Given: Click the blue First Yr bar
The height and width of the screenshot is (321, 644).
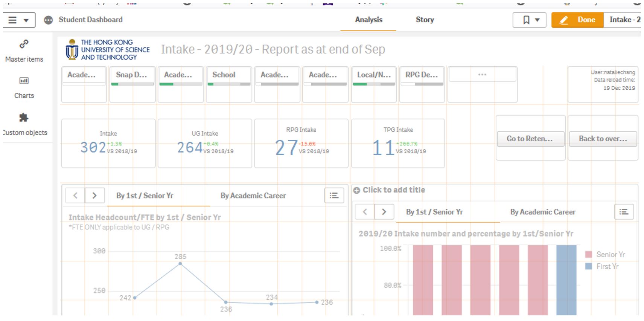Looking at the screenshot, I should click(x=566, y=280).
